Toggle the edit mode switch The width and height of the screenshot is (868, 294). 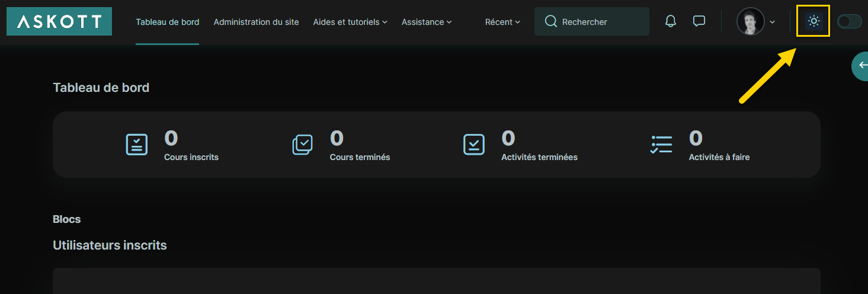pyautogui.click(x=849, y=21)
